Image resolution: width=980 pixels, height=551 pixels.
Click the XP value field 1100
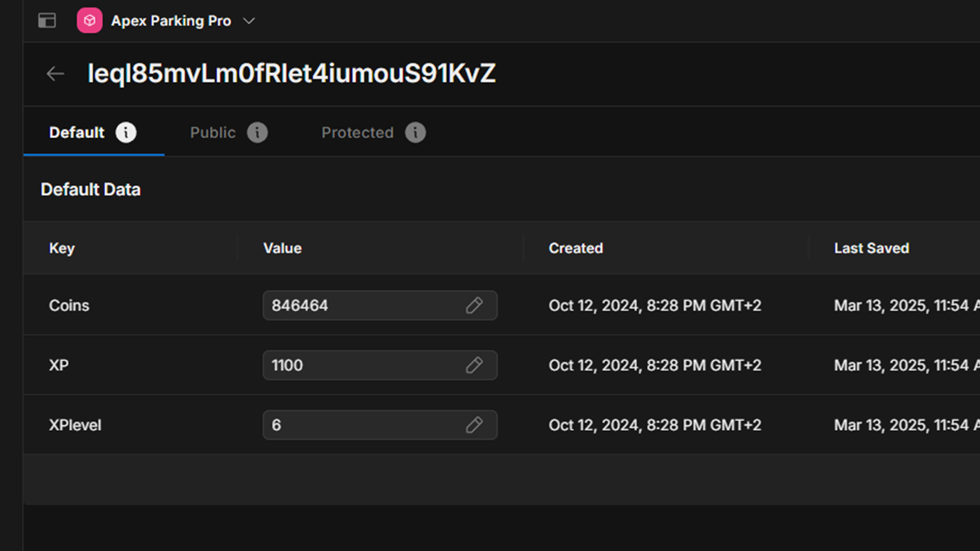coord(357,365)
